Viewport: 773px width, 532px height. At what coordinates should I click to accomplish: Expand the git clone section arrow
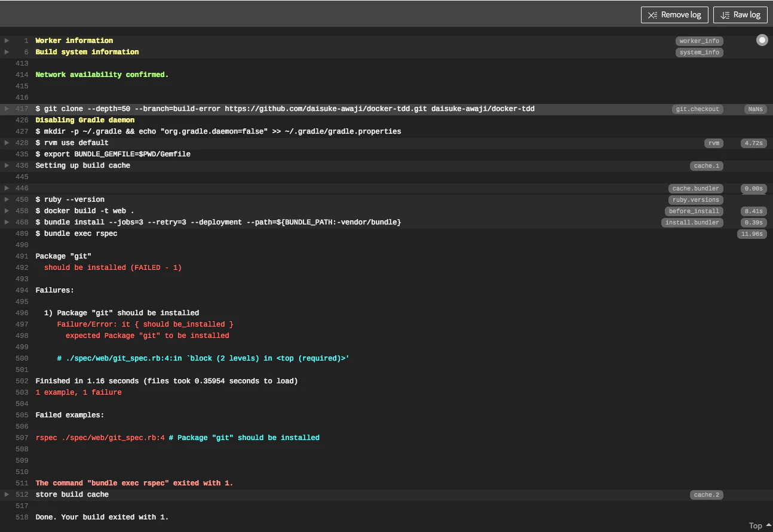[7, 109]
